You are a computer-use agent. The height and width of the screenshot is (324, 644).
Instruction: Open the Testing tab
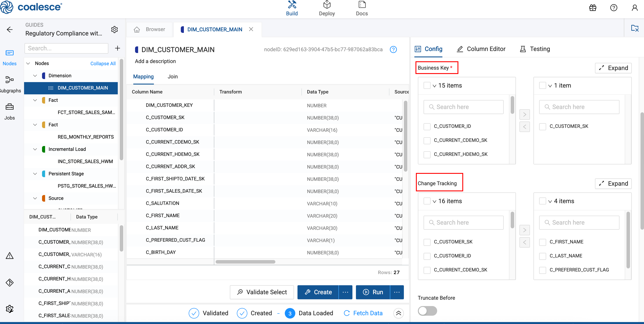pyautogui.click(x=535, y=49)
